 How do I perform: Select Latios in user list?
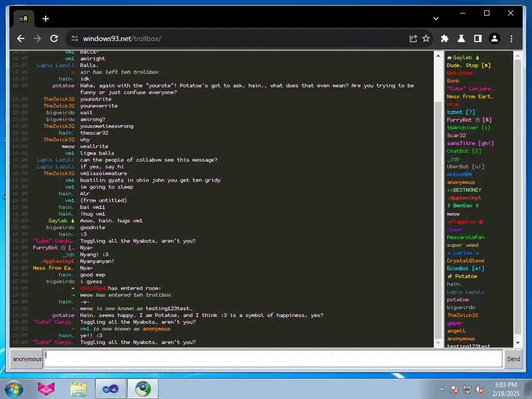[x=463, y=253]
